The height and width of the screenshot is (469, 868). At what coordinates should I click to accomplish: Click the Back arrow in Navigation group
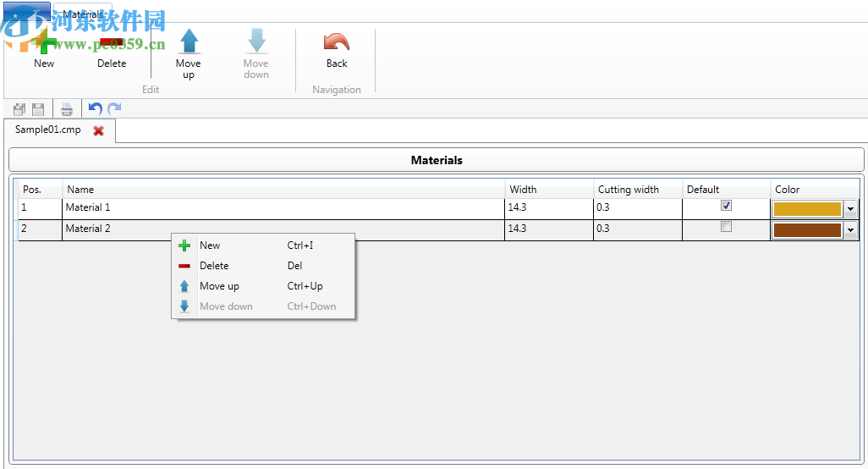pos(337,44)
